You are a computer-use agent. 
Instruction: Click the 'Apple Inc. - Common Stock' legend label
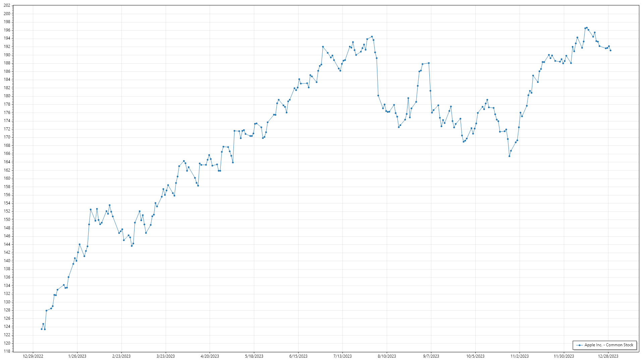pos(609,345)
